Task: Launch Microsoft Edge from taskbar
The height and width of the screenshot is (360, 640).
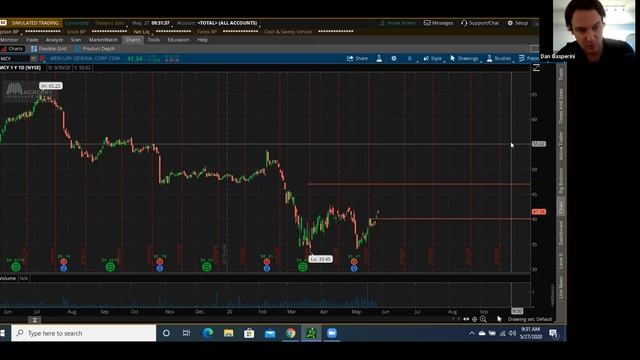Action: 208,333
